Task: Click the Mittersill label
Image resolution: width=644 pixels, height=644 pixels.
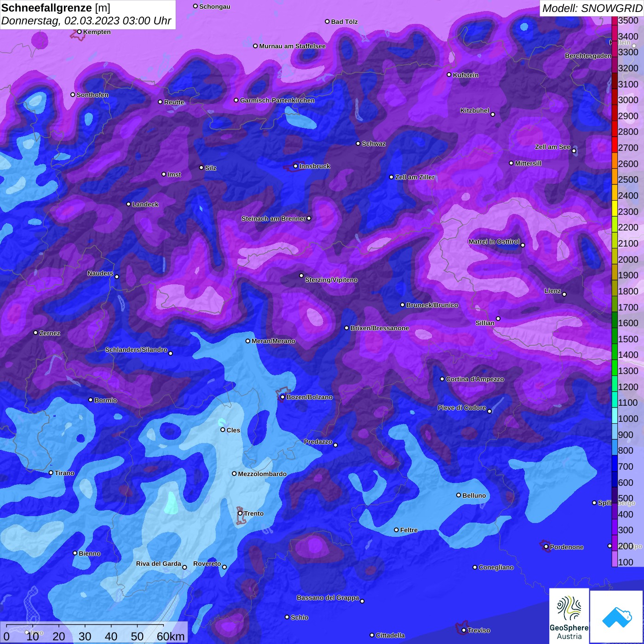Action: tap(528, 163)
